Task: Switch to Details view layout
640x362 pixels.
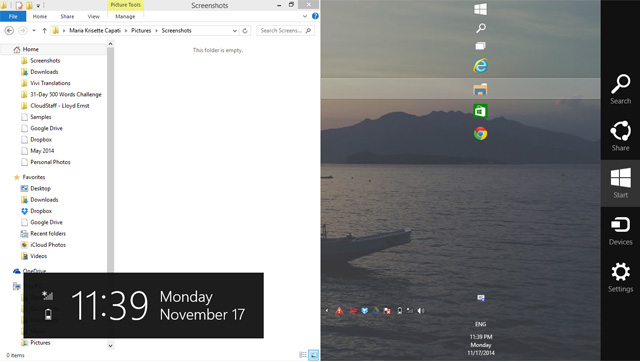Action: click(x=303, y=355)
